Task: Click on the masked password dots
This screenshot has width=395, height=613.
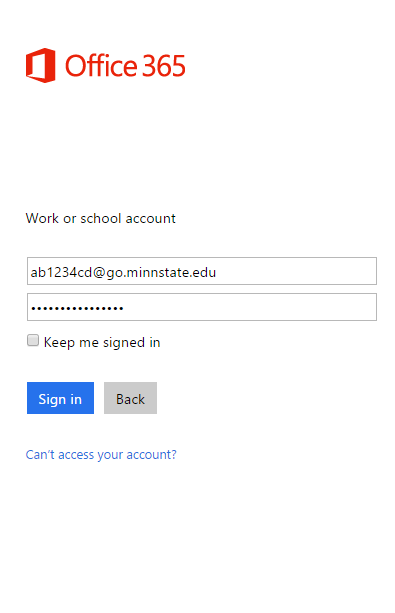Action: (x=77, y=308)
